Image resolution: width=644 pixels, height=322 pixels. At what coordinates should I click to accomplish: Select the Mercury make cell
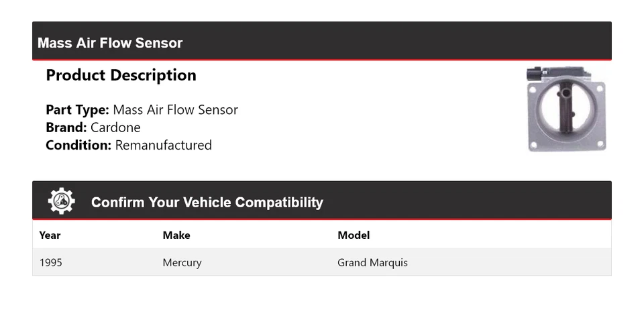[x=182, y=262]
